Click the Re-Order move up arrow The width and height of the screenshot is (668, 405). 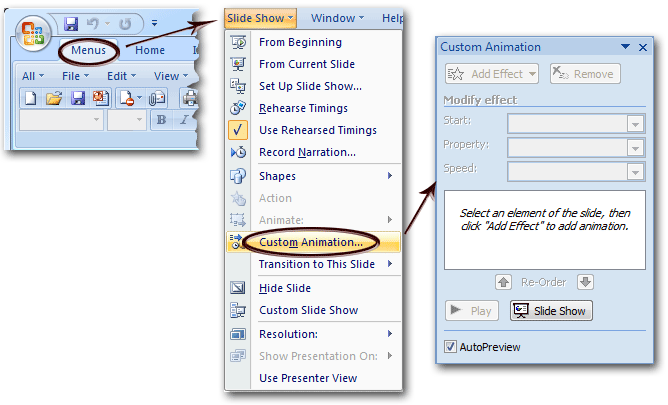pos(504,282)
